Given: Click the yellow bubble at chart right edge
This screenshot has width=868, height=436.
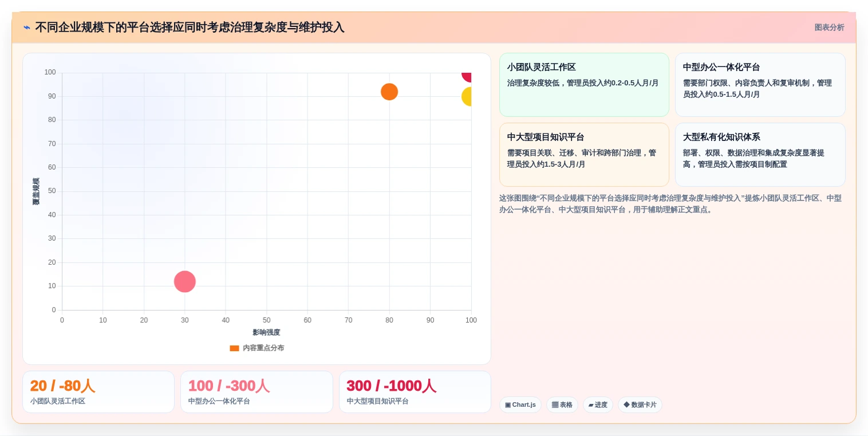Looking at the screenshot, I should tap(467, 96).
